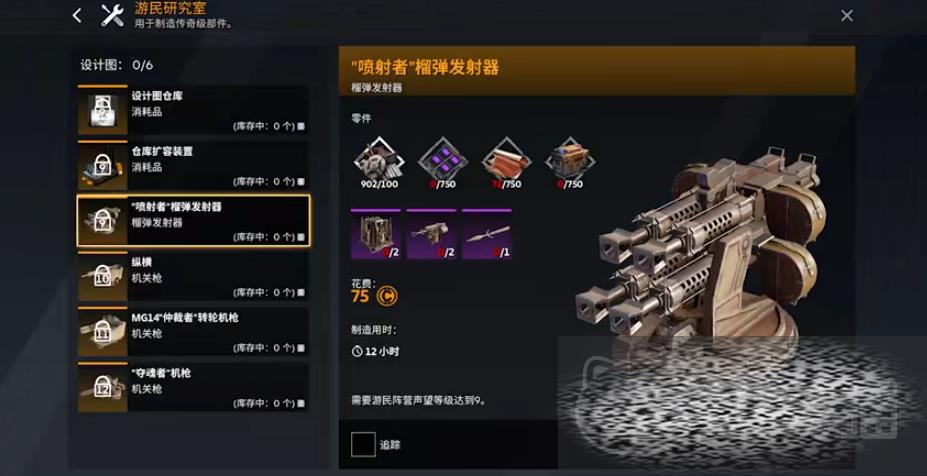The width and height of the screenshot is (927, 476).
Task: Click the purple gun component thumbnail
Action: (431, 234)
